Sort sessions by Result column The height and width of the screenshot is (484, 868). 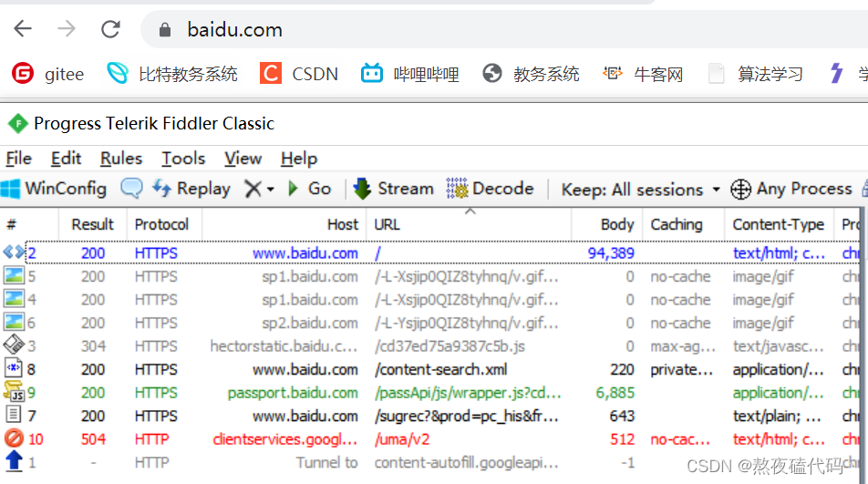[92, 224]
